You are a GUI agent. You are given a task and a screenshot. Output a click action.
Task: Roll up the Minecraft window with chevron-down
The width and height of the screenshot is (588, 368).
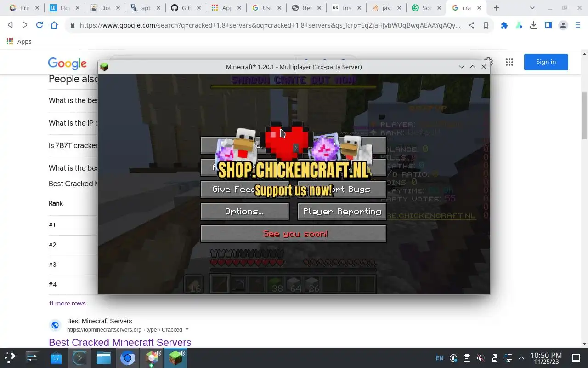coord(462,67)
